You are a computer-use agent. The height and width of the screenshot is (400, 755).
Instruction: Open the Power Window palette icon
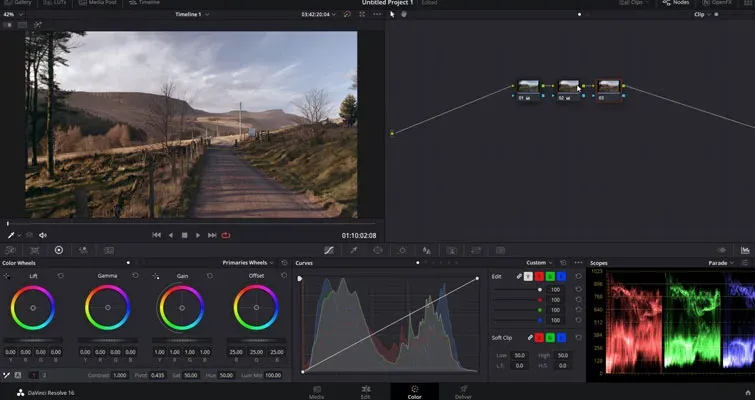pos(378,250)
